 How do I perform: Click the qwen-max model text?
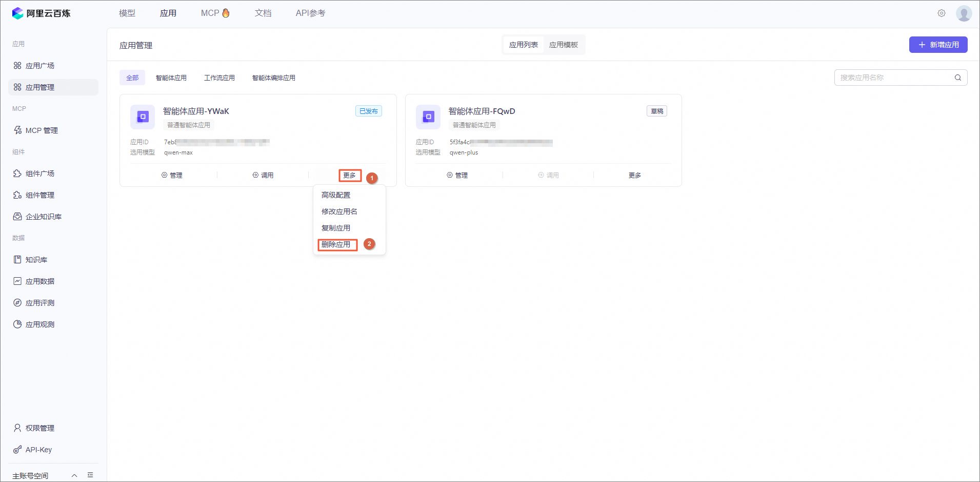178,152
